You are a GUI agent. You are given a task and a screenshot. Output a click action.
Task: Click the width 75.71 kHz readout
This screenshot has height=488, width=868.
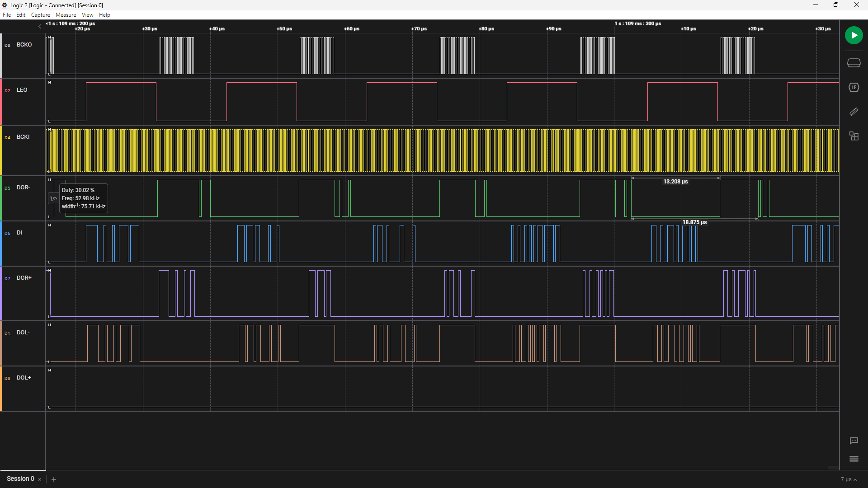click(84, 206)
